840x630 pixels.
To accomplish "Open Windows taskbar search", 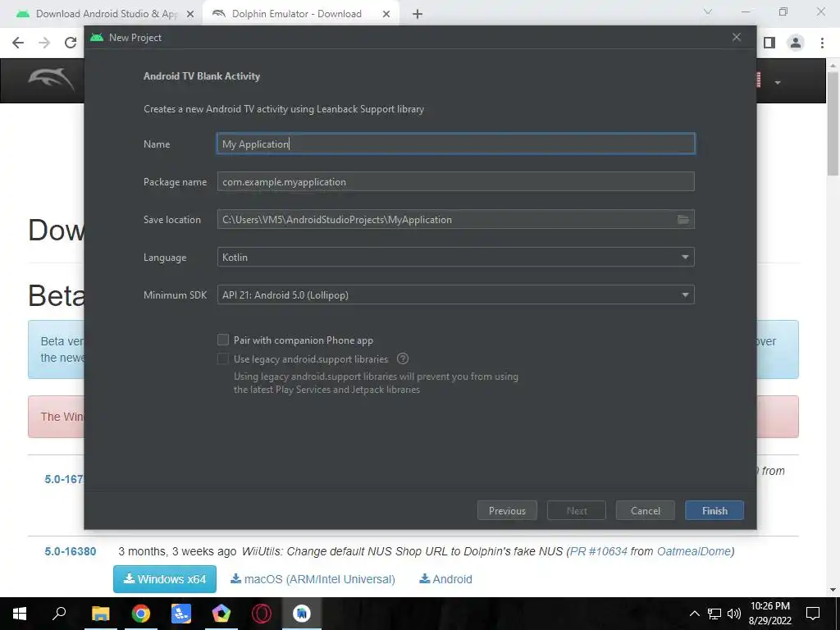I will (59, 614).
